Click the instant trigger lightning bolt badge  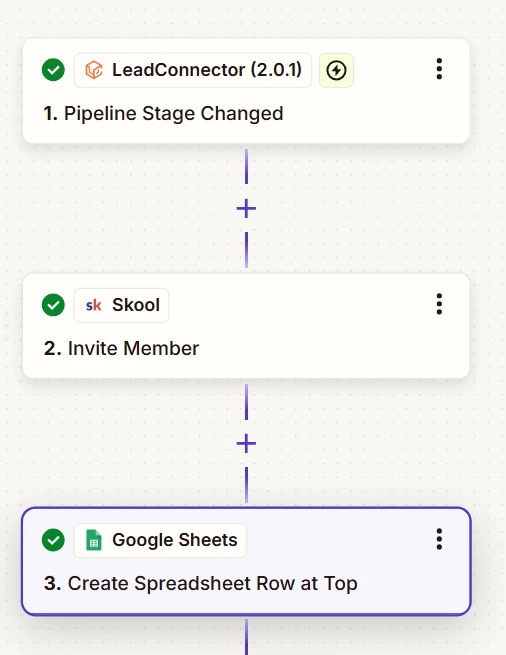pos(336,70)
